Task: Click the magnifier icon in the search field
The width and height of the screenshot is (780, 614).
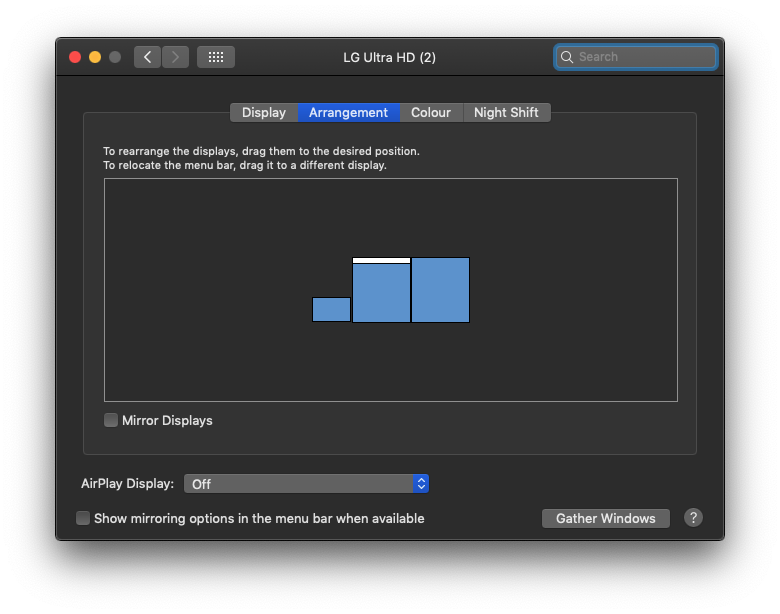Action: [567, 57]
